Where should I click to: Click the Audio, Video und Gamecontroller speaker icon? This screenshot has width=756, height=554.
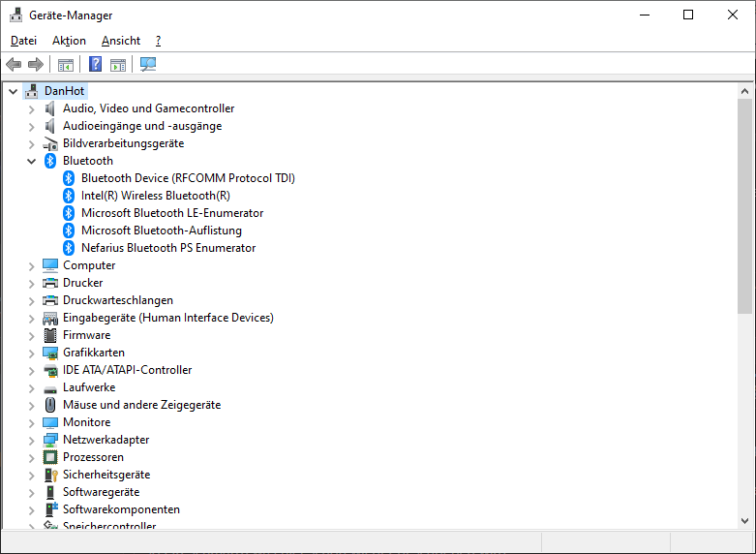pos(50,108)
